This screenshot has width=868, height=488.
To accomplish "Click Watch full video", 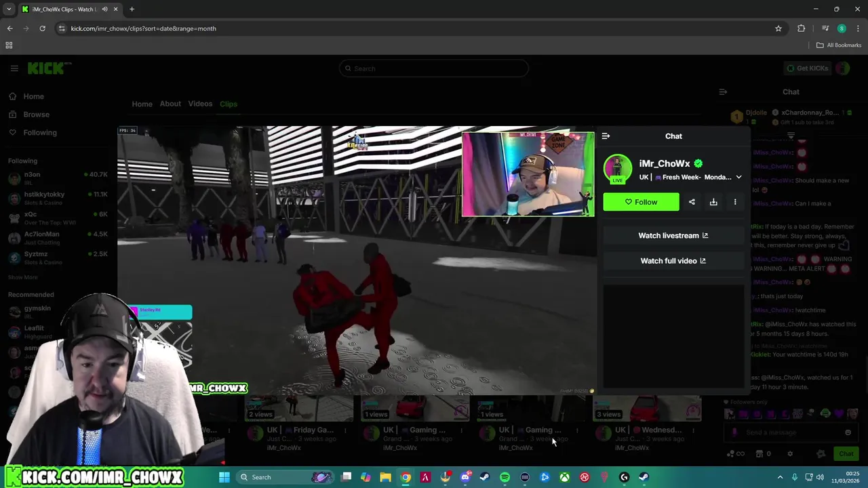I will 673,261.
